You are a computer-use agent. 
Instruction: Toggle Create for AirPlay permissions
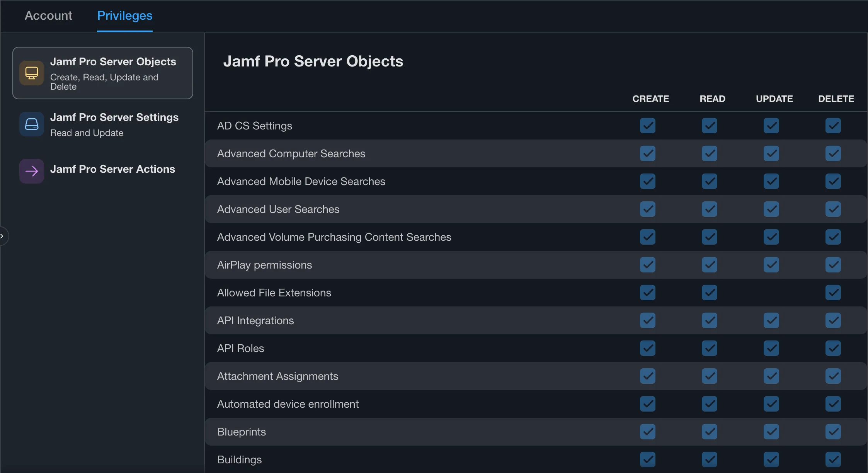[x=648, y=265]
